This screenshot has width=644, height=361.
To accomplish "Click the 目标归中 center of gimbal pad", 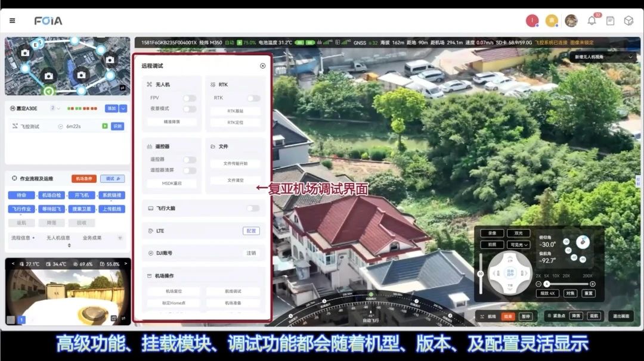I will (510, 273).
